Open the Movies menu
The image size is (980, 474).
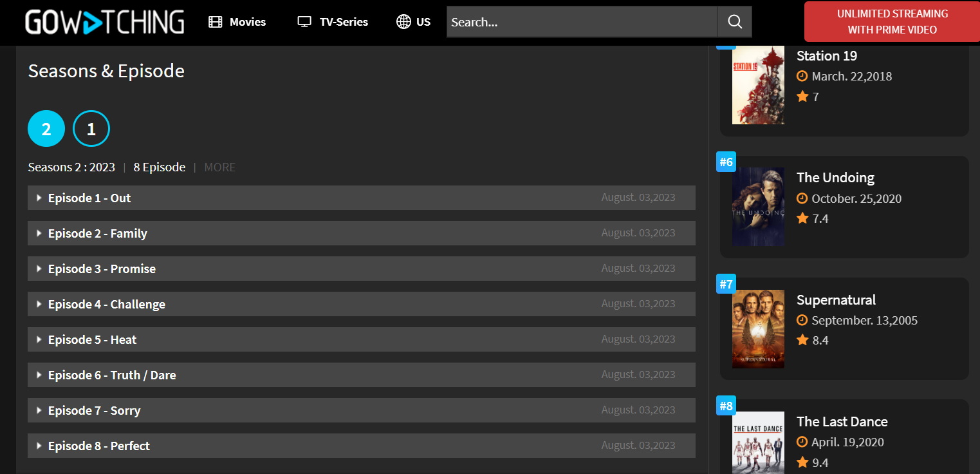tap(247, 22)
